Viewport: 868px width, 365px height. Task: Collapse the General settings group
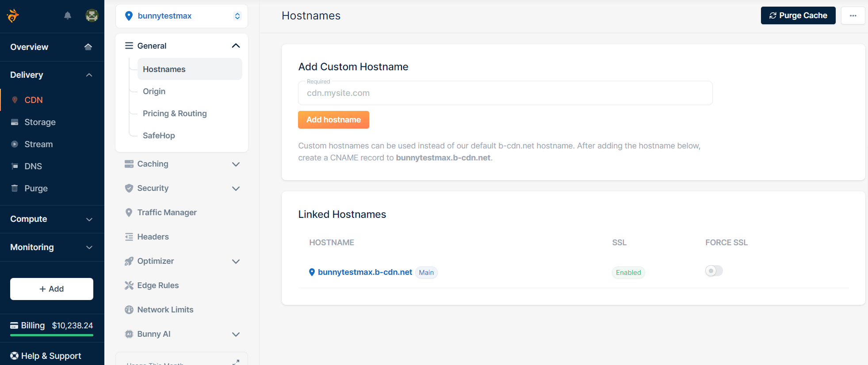pos(236,46)
